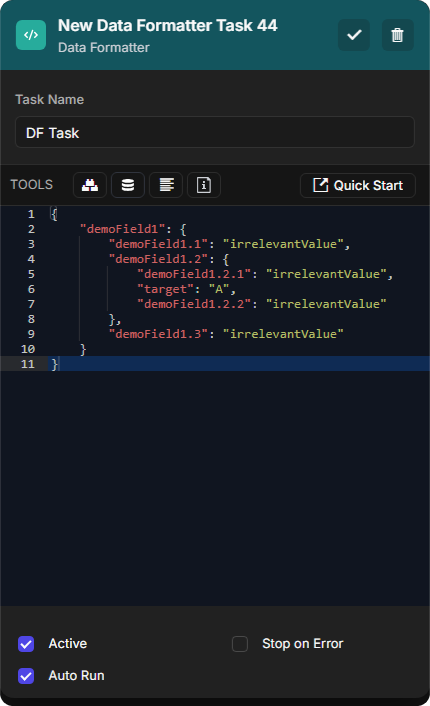Image resolution: width=430 pixels, height=706 pixels.
Task: Uncheck the Auto Run checkbox
Action: (26, 676)
